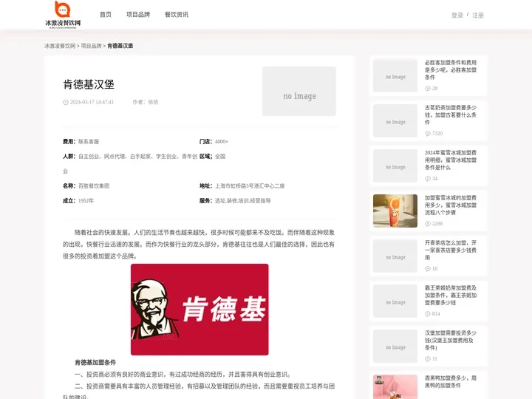The height and width of the screenshot is (399, 532).
Task: Open the 加盟蜜雪冰城的加盟费用多少 article
Action: (x=451, y=205)
